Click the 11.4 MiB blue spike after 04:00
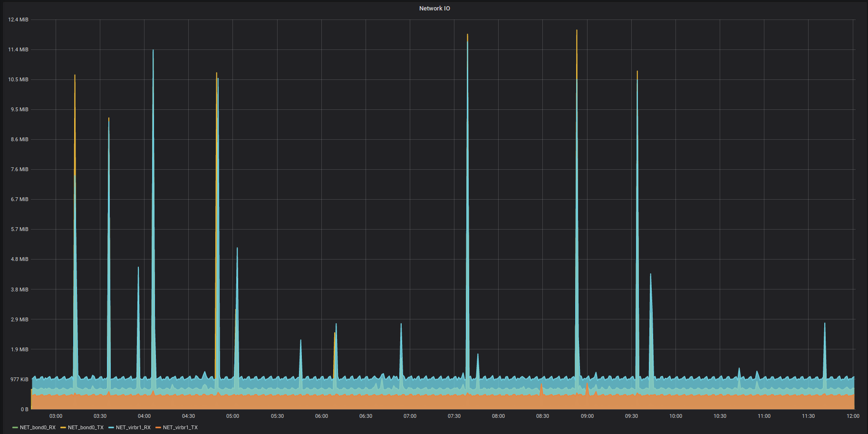The height and width of the screenshot is (434, 868). pyautogui.click(x=153, y=214)
